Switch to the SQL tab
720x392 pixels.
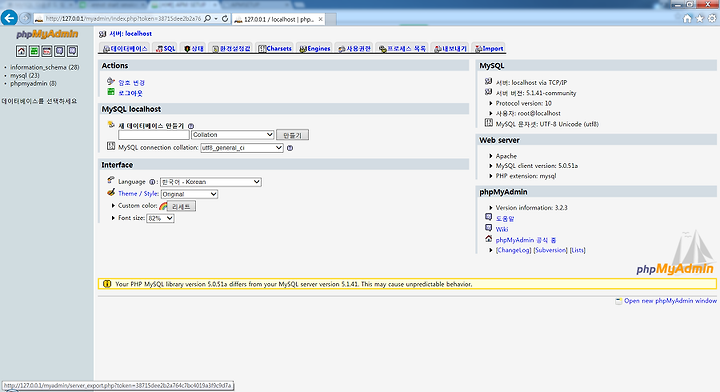pyautogui.click(x=165, y=48)
